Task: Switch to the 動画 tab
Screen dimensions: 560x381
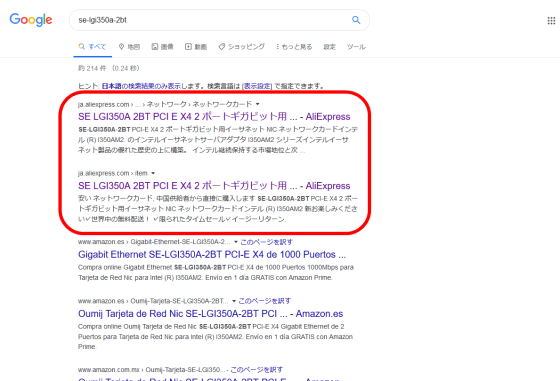Action: pos(196,47)
